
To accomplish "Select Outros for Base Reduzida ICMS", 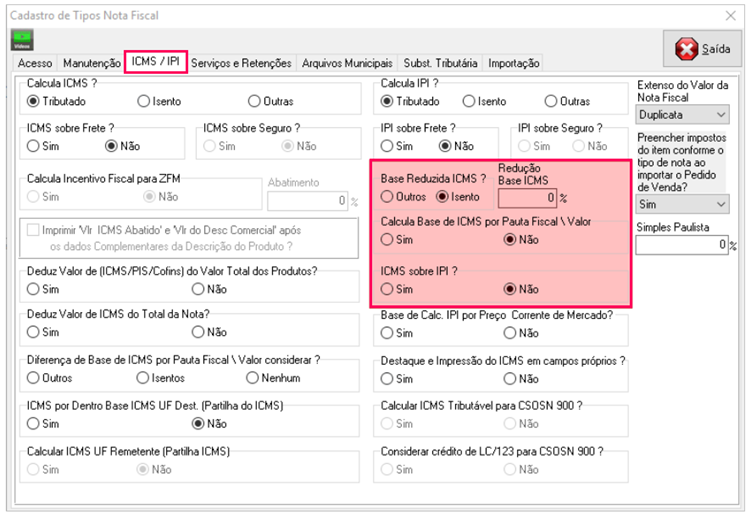I will (388, 196).
